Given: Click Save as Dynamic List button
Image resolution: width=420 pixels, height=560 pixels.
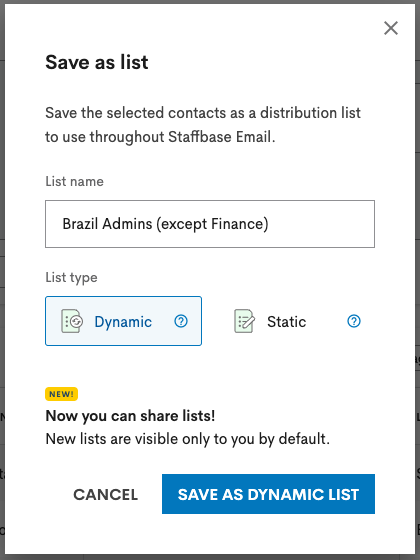Looking at the screenshot, I should tap(268, 494).
